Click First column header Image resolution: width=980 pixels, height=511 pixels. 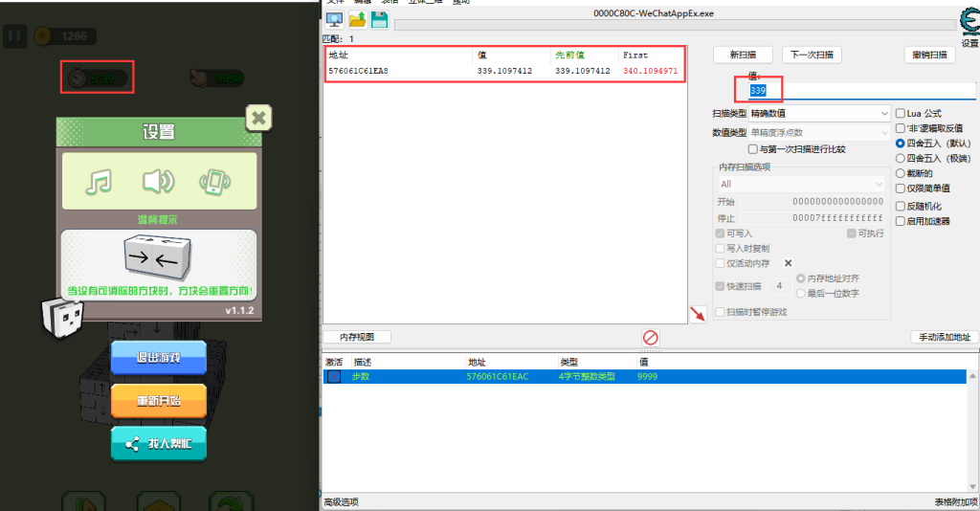point(652,55)
